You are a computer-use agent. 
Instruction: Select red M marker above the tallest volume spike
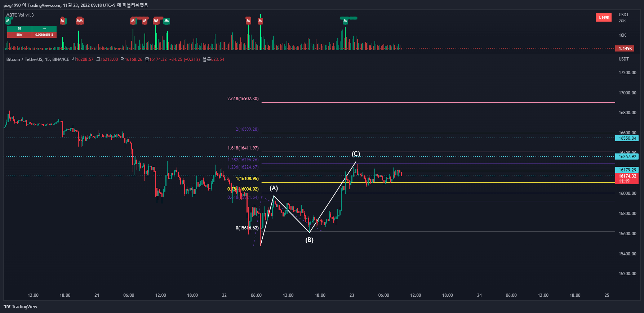tap(260, 21)
